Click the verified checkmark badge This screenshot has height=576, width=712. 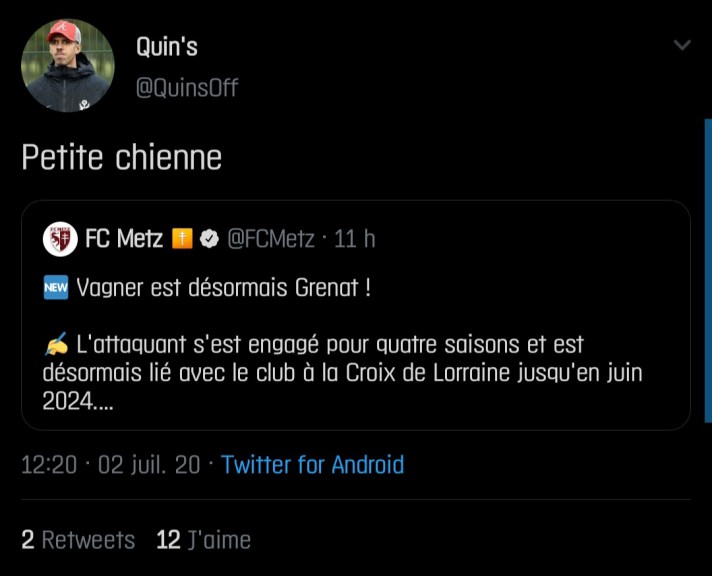(209, 239)
